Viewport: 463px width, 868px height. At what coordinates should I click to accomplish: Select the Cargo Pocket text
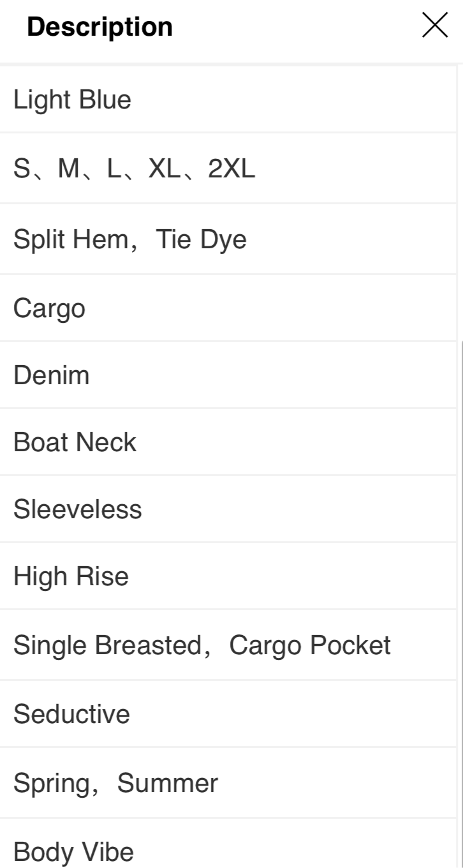[x=309, y=645]
